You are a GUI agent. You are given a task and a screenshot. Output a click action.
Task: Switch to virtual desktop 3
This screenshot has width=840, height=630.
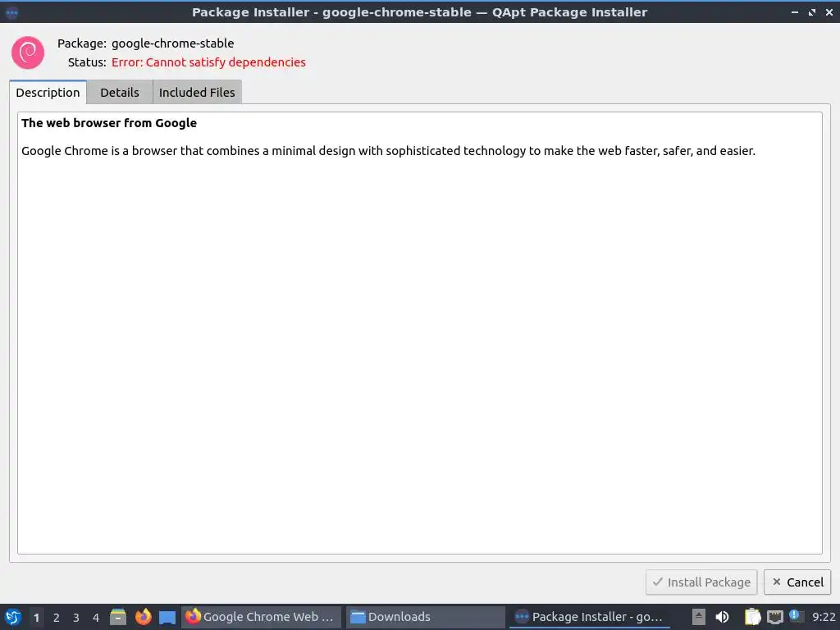pyautogui.click(x=76, y=618)
